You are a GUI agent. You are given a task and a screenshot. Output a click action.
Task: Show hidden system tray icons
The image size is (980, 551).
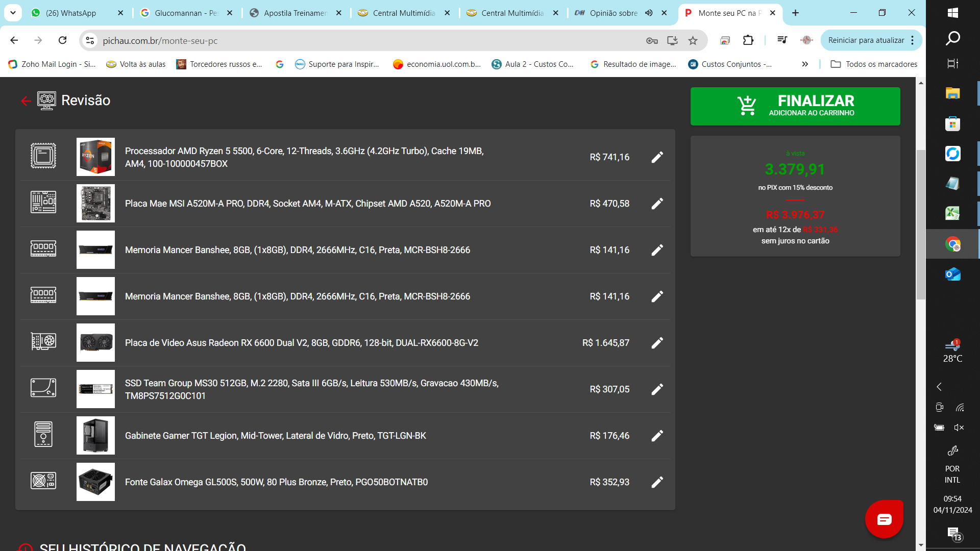pyautogui.click(x=939, y=387)
